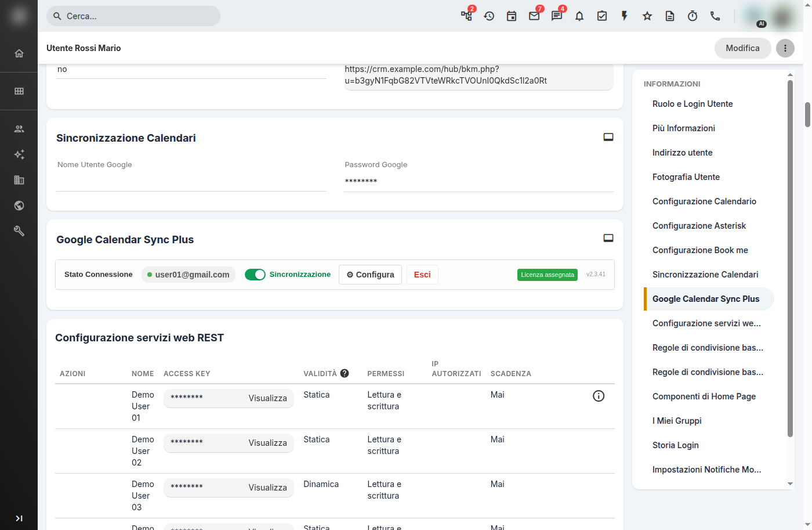Viewport: 812px width, 530px height.
Task: Click the info panel scrollbar up arrow
Action: [x=790, y=75]
